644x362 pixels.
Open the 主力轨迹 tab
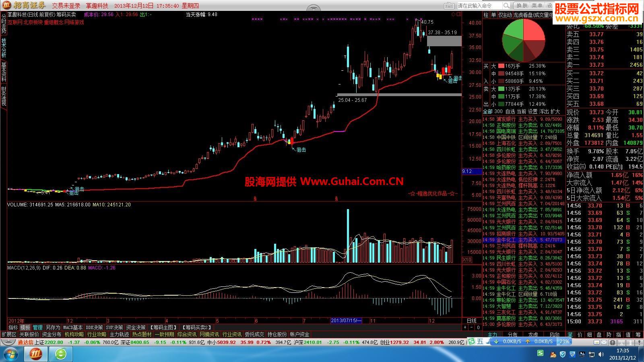click(x=120, y=334)
